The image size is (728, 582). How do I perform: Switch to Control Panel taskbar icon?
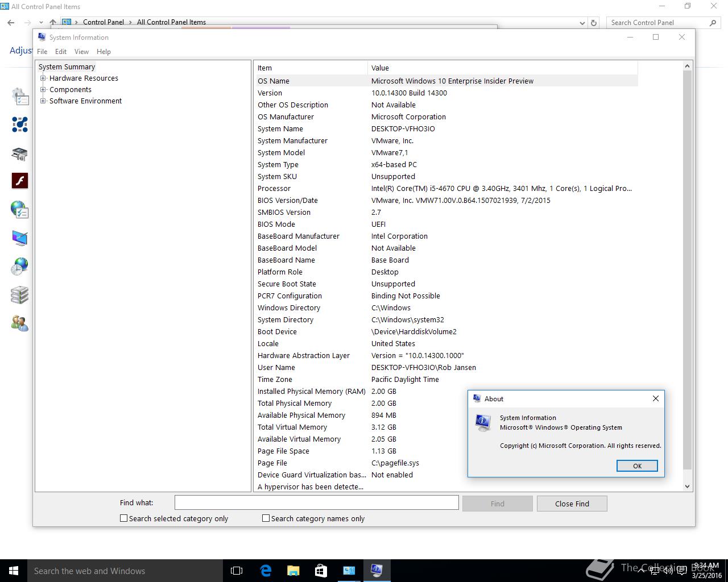pyautogui.click(x=349, y=571)
